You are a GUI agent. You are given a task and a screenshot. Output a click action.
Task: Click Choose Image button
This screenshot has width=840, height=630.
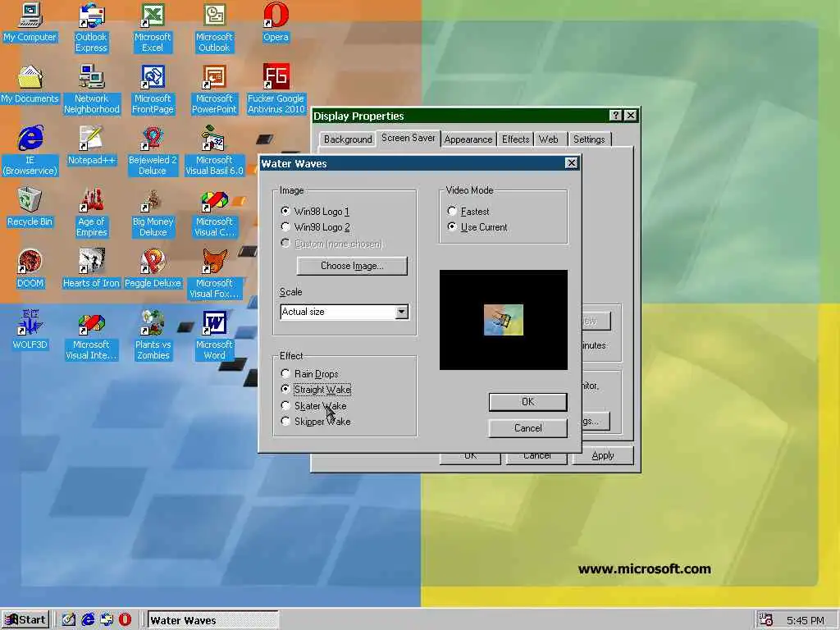pyautogui.click(x=352, y=266)
